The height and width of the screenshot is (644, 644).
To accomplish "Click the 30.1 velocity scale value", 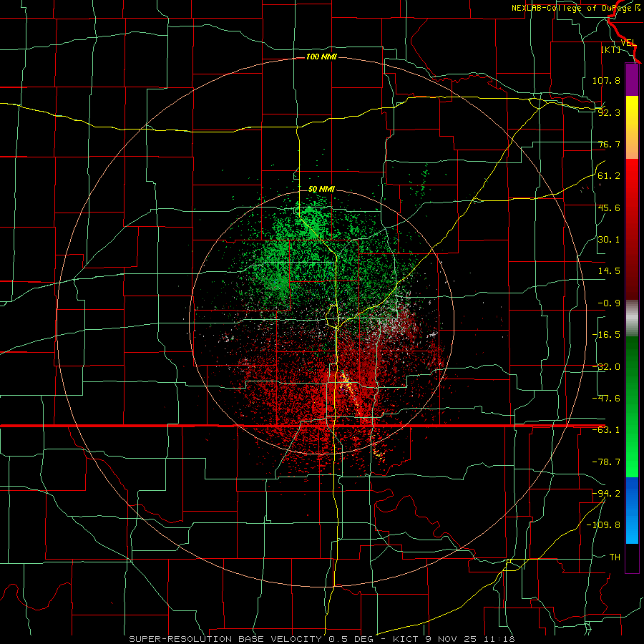I will coord(609,240).
